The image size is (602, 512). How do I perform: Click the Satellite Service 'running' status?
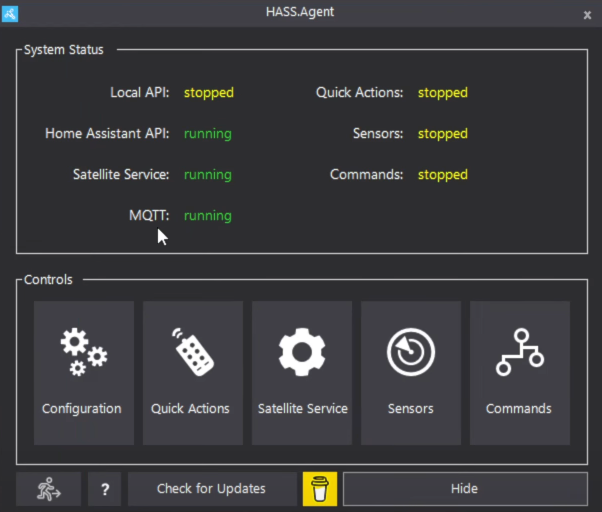pyautogui.click(x=208, y=175)
